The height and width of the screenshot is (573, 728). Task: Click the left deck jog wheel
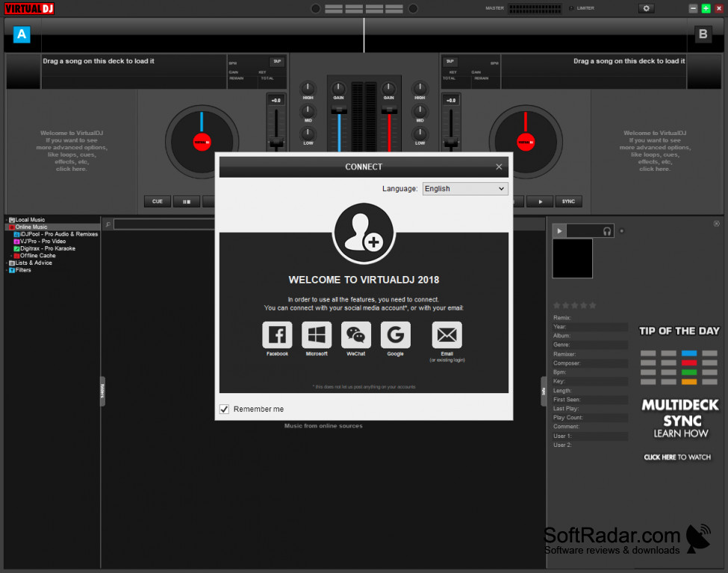pos(202,142)
